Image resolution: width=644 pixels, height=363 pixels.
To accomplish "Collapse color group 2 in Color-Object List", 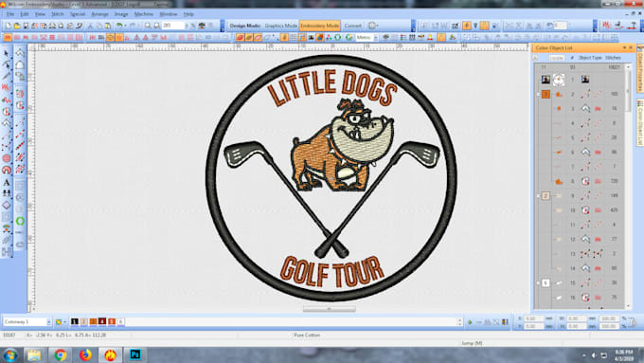I will (539, 195).
